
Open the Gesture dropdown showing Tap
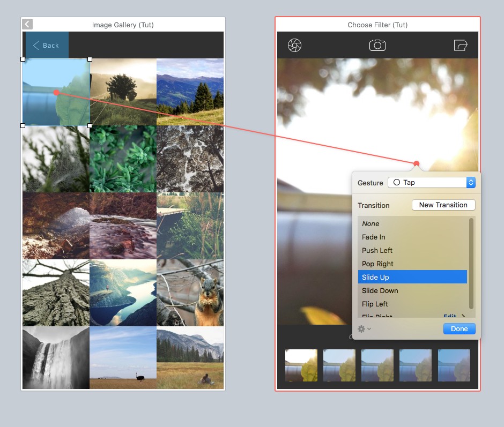coord(432,183)
